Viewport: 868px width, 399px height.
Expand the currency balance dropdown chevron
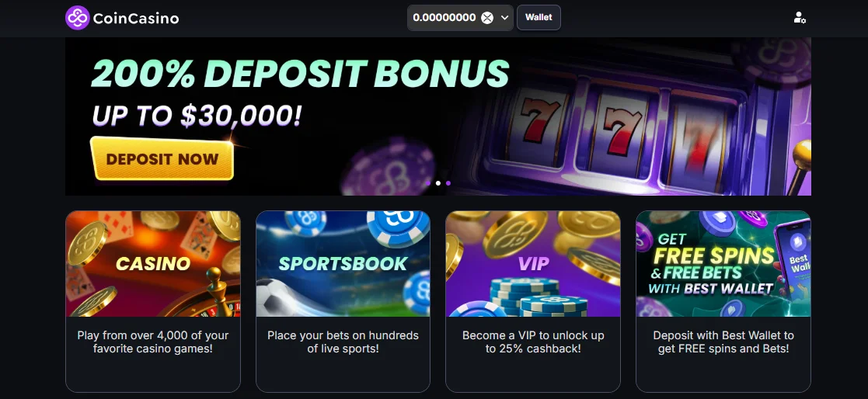point(504,18)
